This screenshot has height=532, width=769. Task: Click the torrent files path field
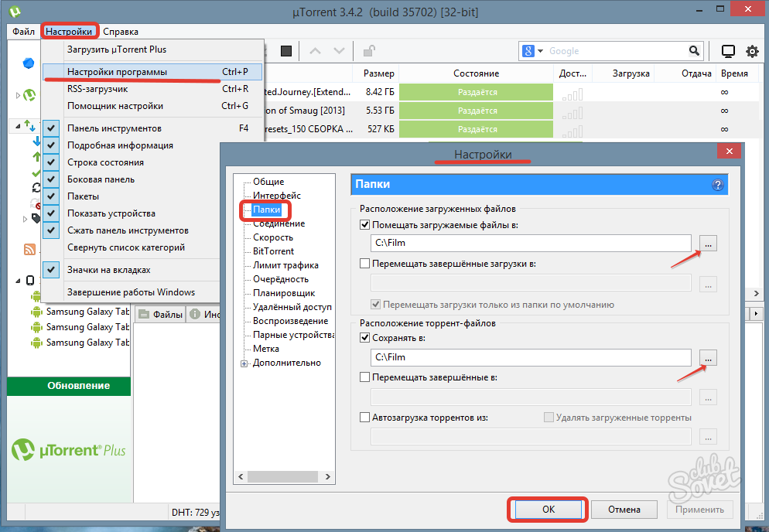pos(531,357)
